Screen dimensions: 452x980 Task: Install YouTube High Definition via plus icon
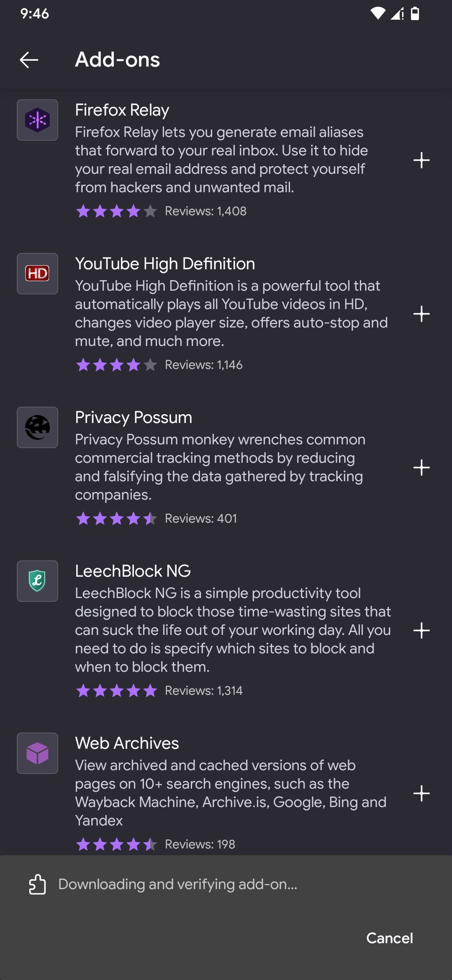tap(421, 314)
